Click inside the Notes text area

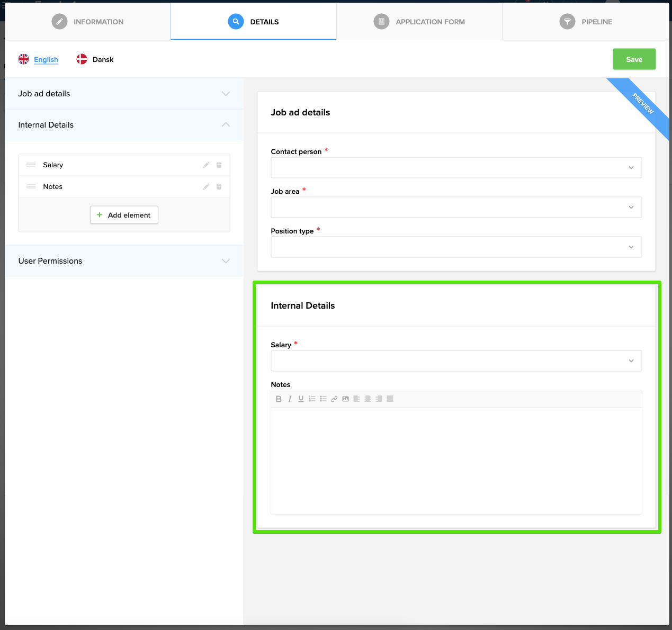[456, 461]
